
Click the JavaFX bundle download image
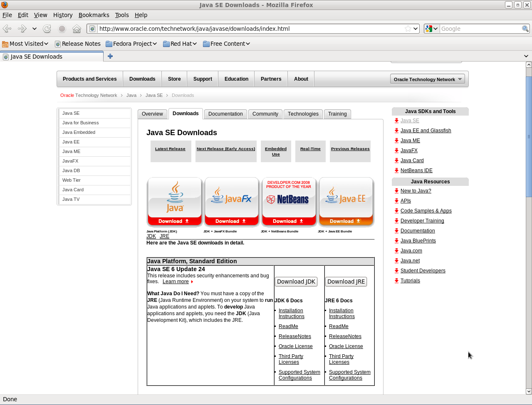pos(232,202)
